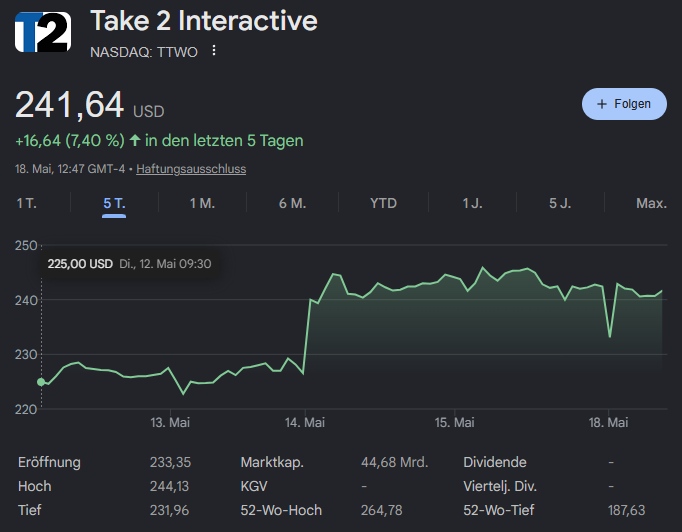
Task: Click the 250 y-axis label
Action: [26, 245]
